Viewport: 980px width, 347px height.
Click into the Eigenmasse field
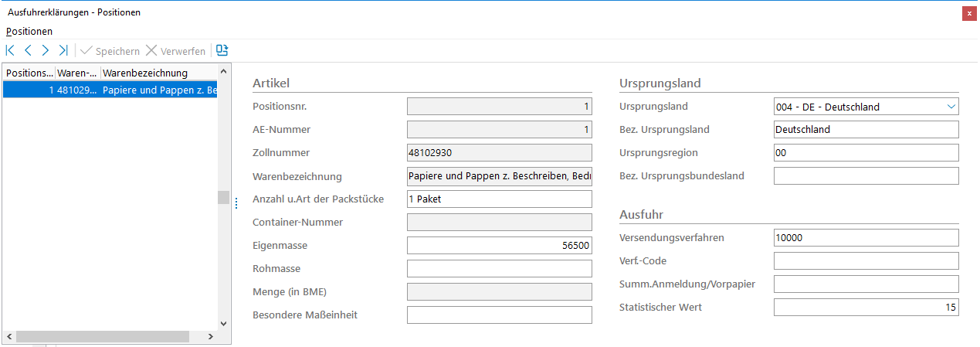point(499,246)
